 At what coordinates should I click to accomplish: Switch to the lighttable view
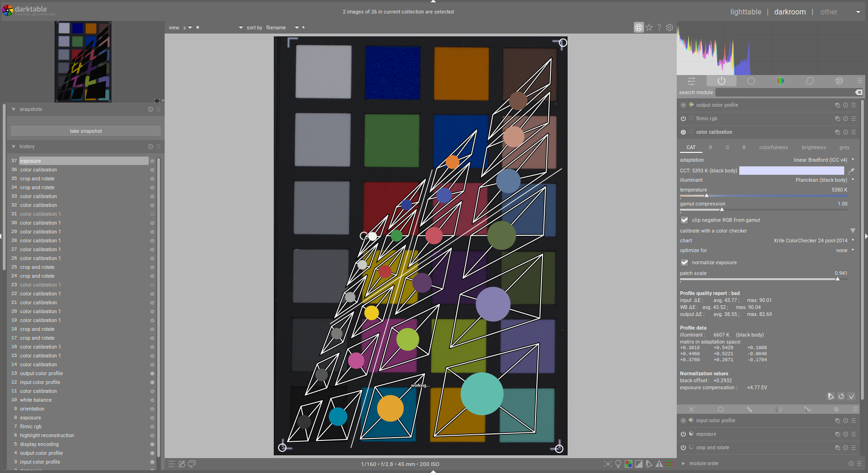(x=745, y=12)
